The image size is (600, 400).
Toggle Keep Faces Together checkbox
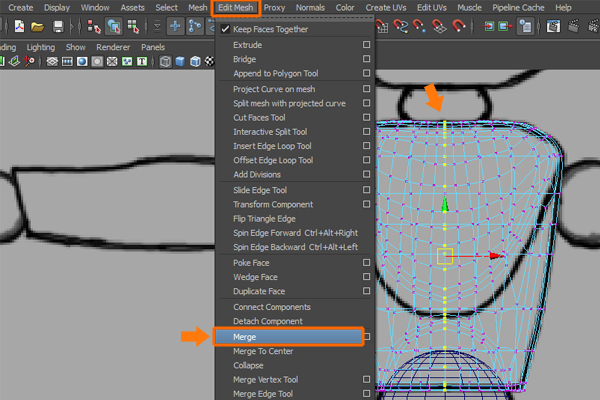pyautogui.click(x=226, y=29)
